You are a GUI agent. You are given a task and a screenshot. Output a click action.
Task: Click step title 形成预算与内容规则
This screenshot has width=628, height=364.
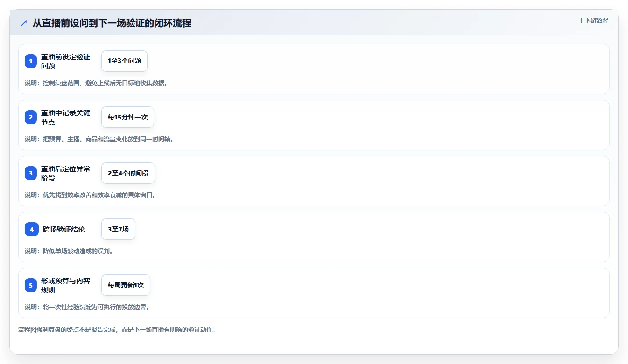tap(65, 285)
